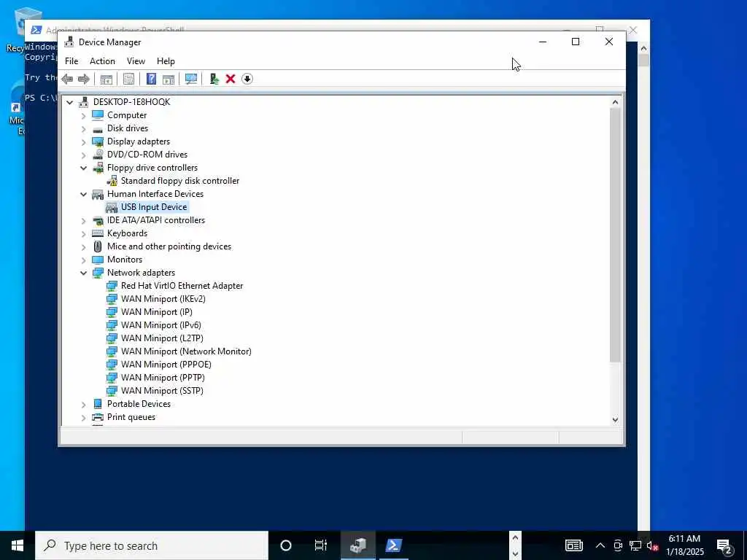Click the device tree vertical scrollbar thumb
The height and width of the screenshot is (560, 747).
pyautogui.click(x=615, y=235)
